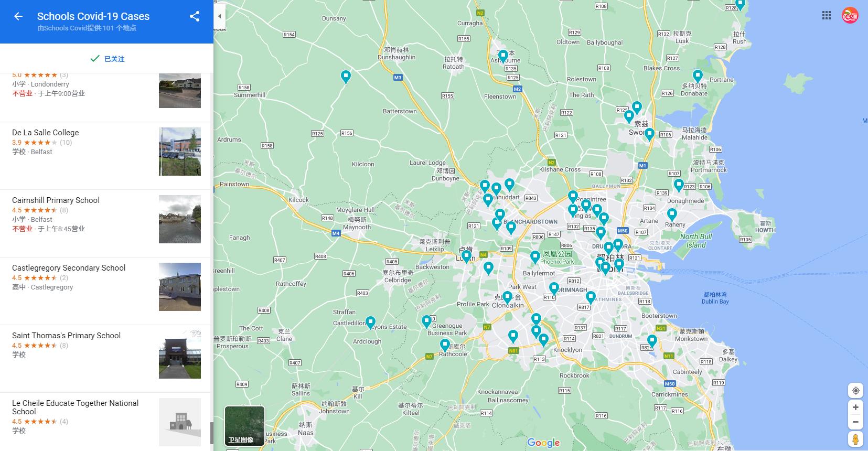Open the Google apps grid
Screen dimensions: 868x451
coord(827,16)
